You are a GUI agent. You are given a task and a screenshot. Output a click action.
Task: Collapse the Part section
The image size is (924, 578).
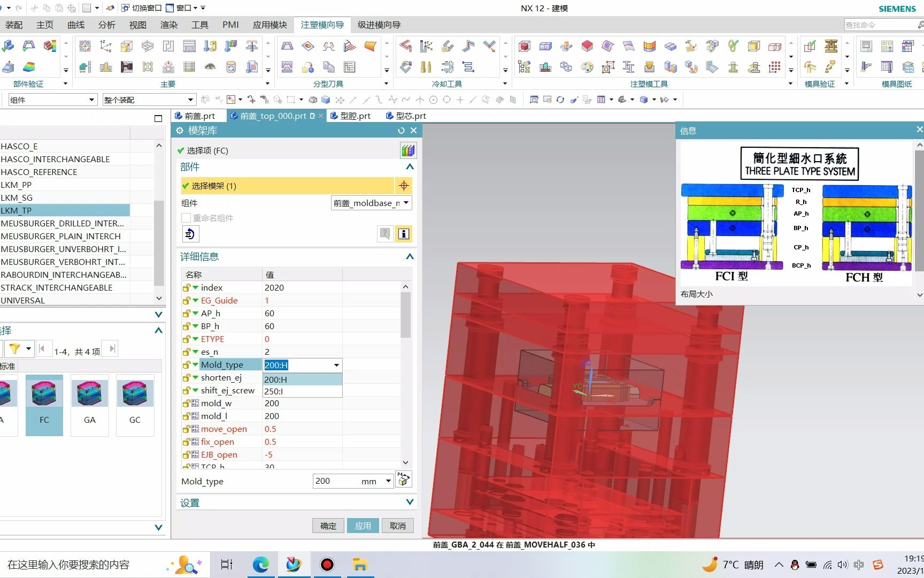pos(410,167)
